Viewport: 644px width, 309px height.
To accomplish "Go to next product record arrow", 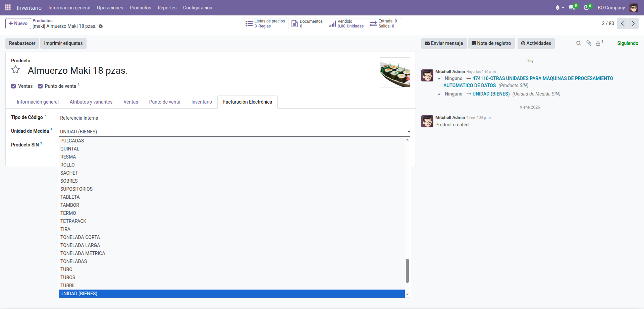I will (x=633, y=23).
